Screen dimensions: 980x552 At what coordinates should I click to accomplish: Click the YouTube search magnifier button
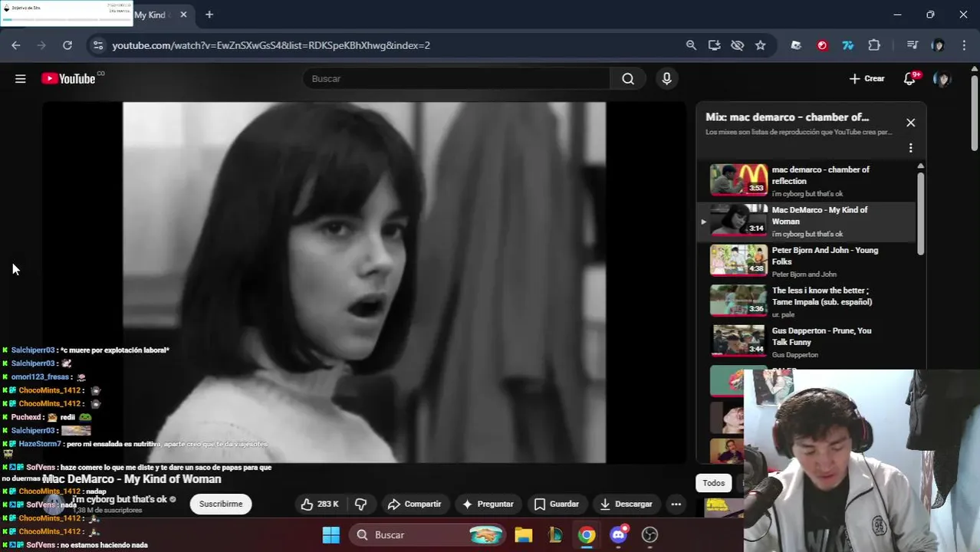628,78
